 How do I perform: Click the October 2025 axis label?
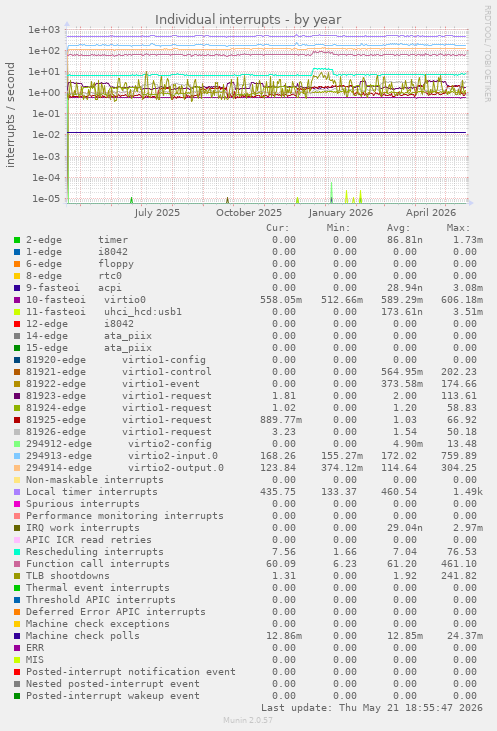pyautogui.click(x=248, y=213)
